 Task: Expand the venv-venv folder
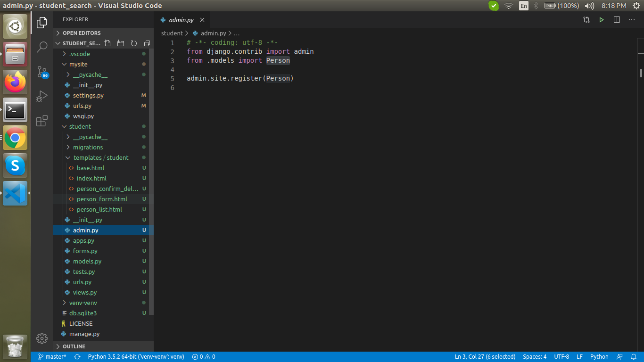click(x=103, y=303)
